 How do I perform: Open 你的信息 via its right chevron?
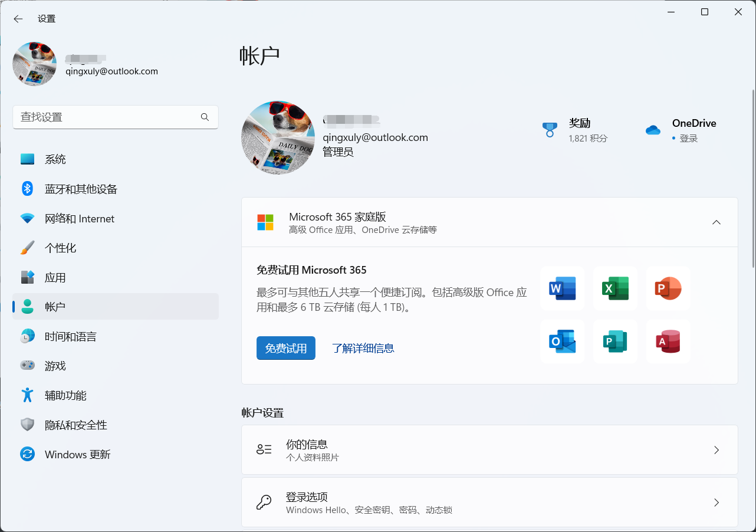[716, 450]
